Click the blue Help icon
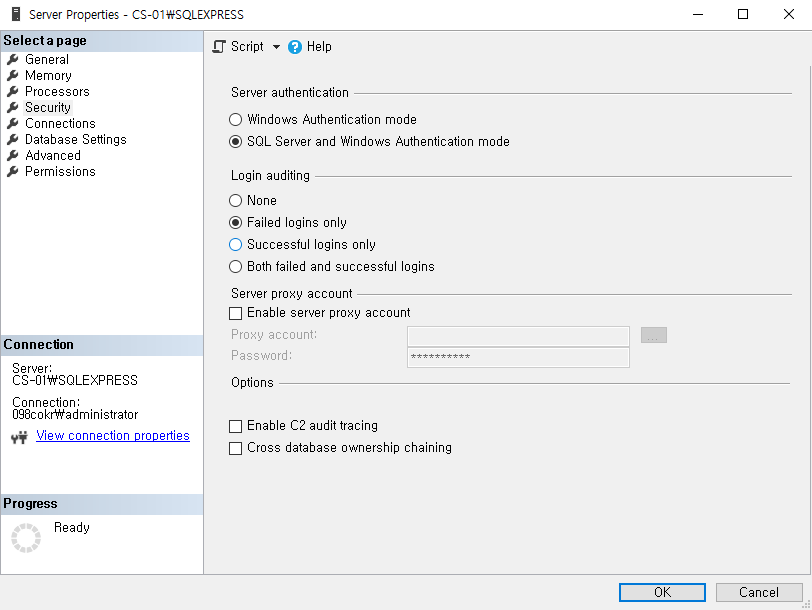 295,47
